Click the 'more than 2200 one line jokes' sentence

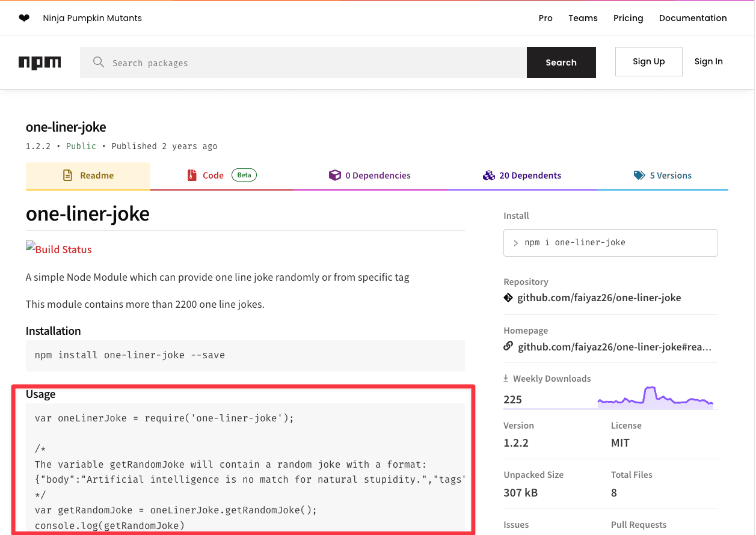click(145, 304)
